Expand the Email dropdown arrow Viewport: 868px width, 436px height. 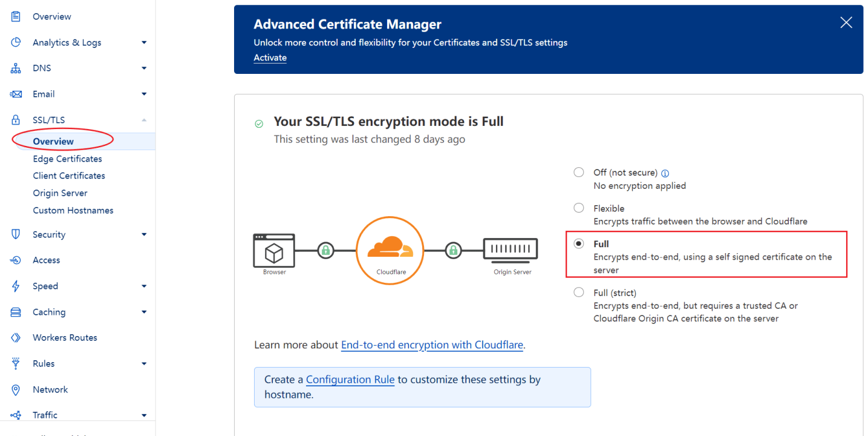144,94
